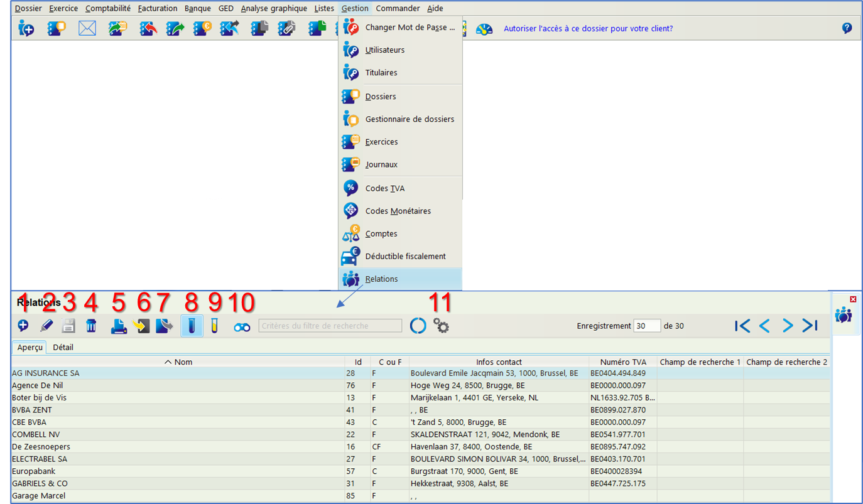Switch to the Aperçu tab
This screenshot has height=504, width=863.
tap(30, 347)
